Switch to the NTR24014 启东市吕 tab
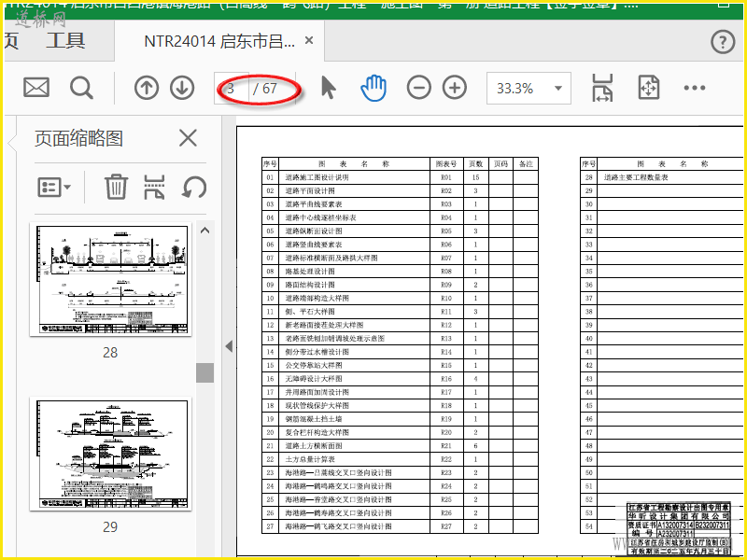Screen dimensions: 747x560 [x=219, y=41]
